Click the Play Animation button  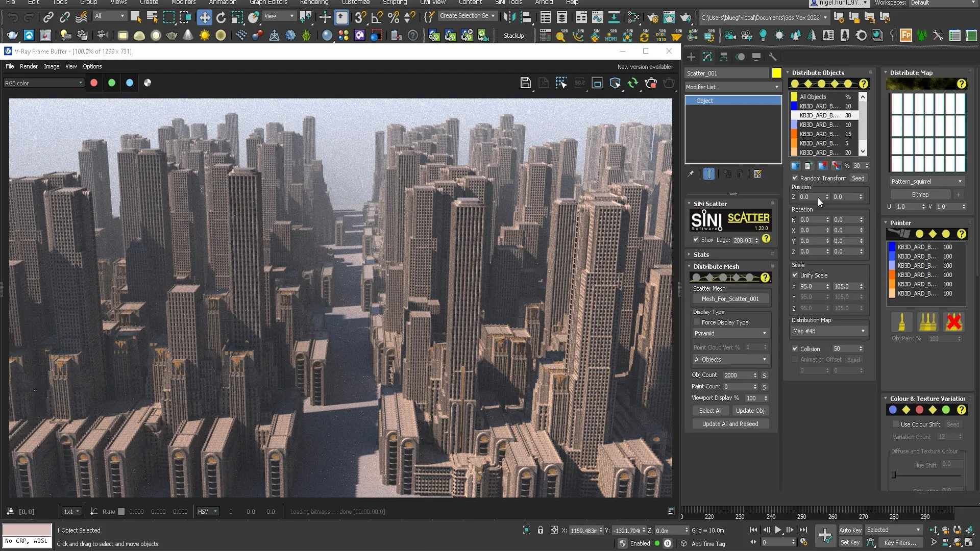[778, 530]
